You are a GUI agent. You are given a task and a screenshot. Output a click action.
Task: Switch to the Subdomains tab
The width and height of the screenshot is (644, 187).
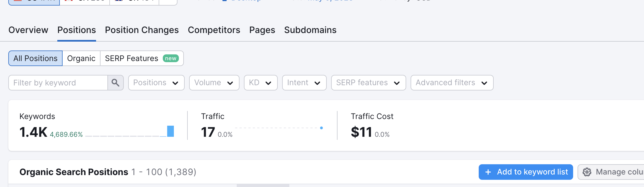tap(310, 30)
